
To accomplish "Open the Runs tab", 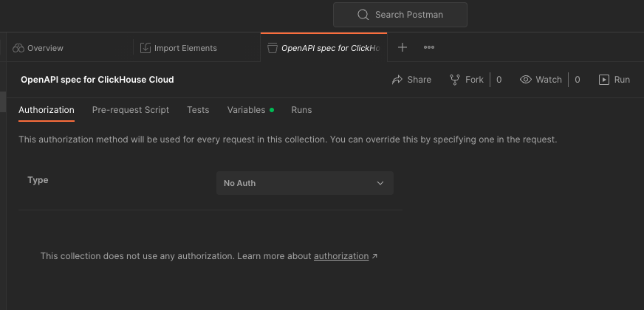I will pyautogui.click(x=301, y=110).
